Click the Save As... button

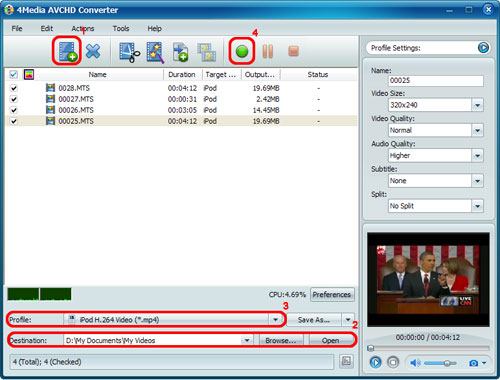tap(314, 320)
